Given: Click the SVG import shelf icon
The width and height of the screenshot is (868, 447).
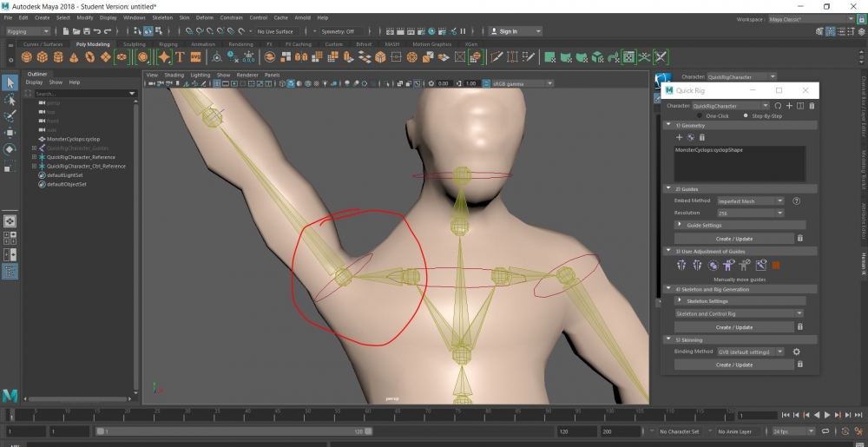Looking at the screenshot, I should 196,57.
